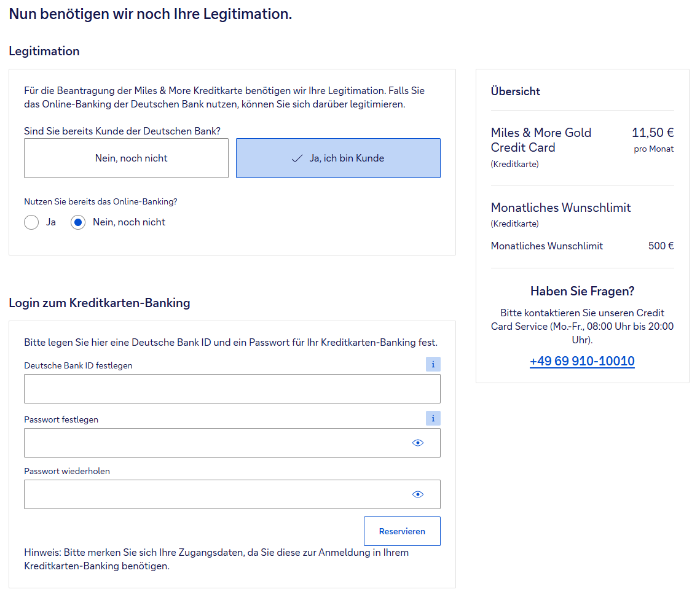The height and width of the screenshot is (600, 700).
Task: Reveal the Passwort wiederholen entry via eye icon
Action: [x=418, y=494]
